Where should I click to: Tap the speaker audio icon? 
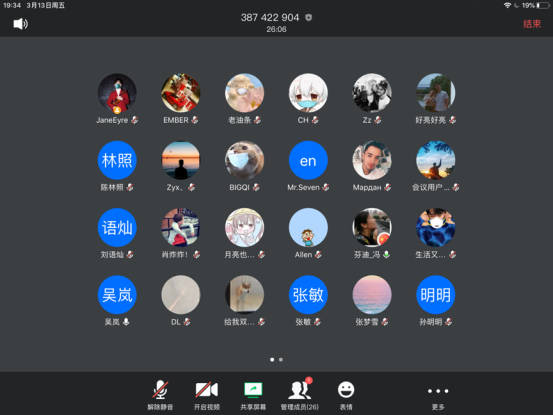tap(20, 24)
